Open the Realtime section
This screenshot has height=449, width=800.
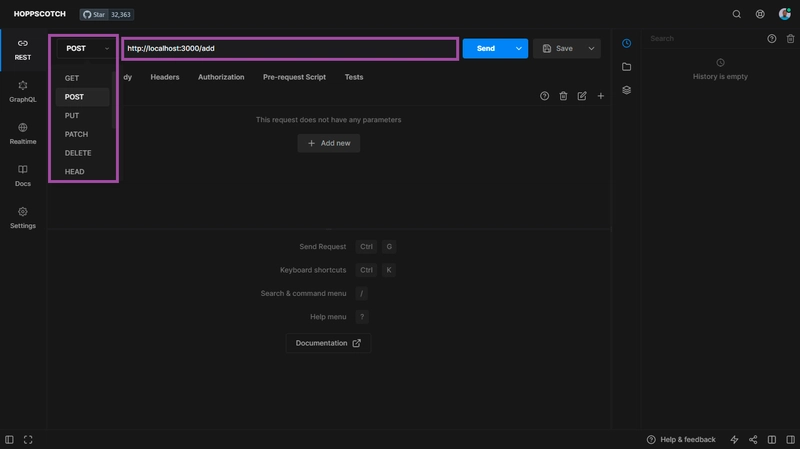click(x=23, y=134)
